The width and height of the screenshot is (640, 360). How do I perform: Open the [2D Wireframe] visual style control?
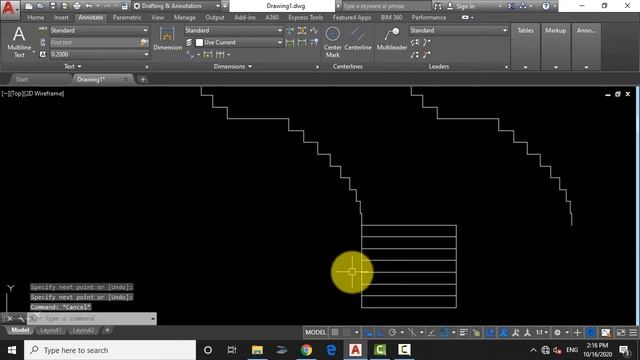tap(43, 93)
